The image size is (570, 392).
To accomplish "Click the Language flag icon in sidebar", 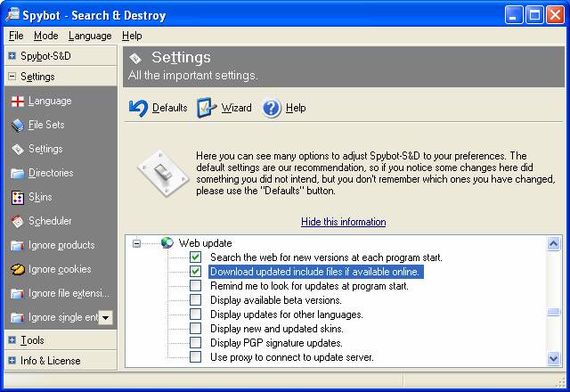I will (18, 101).
